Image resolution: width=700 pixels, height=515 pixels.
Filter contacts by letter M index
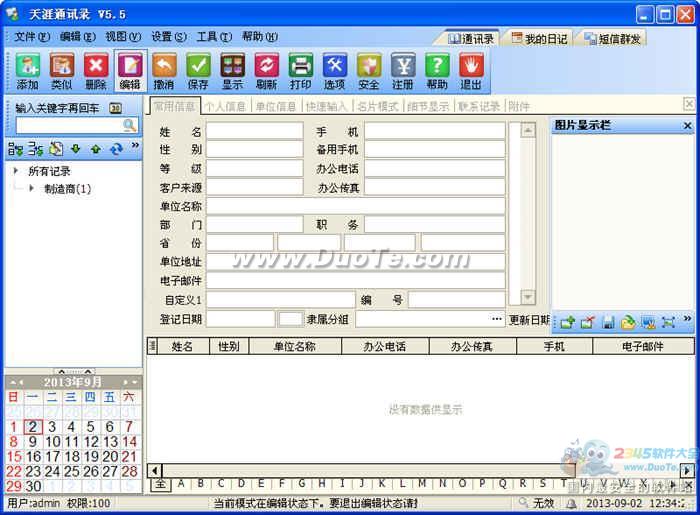[422, 483]
